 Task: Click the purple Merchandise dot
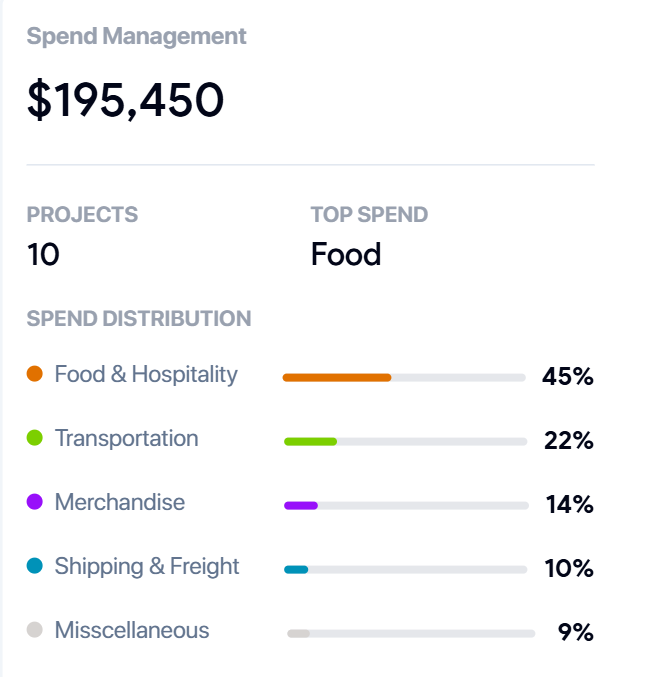[x=35, y=502]
